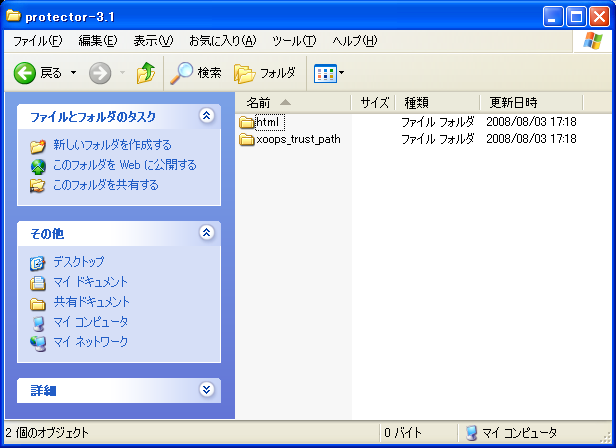Screen dimensions: 616x448
Task: Open the マイ ネットワーク link
Action: (90, 342)
